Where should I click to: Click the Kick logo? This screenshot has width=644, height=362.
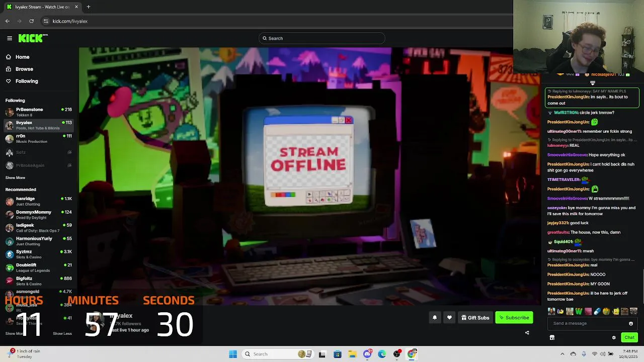pyautogui.click(x=33, y=38)
